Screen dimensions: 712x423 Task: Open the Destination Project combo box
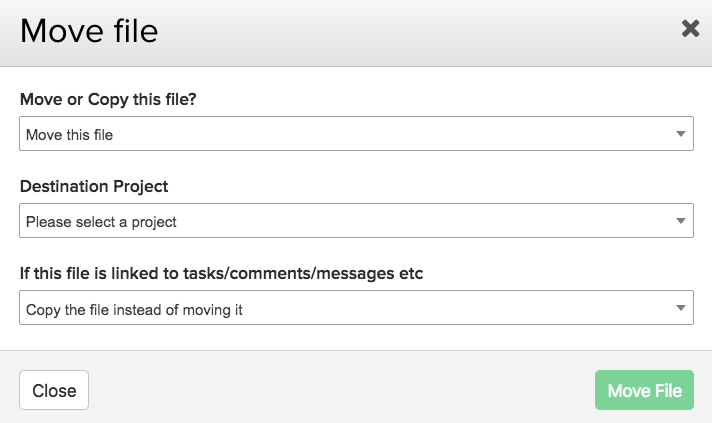point(356,221)
